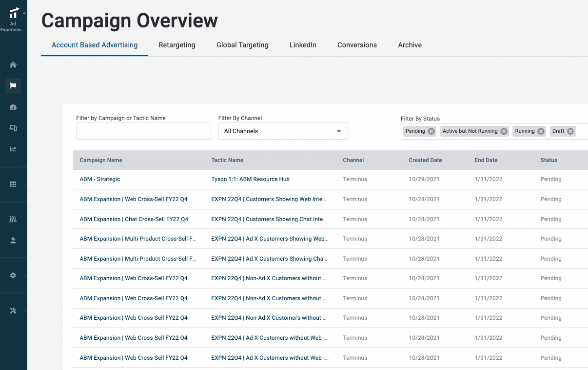
Task: Switch to the LinkedIn tab
Action: [303, 45]
